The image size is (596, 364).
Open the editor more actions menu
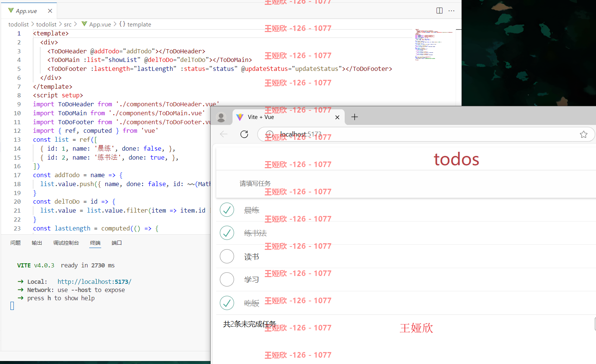[x=451, y=10]
